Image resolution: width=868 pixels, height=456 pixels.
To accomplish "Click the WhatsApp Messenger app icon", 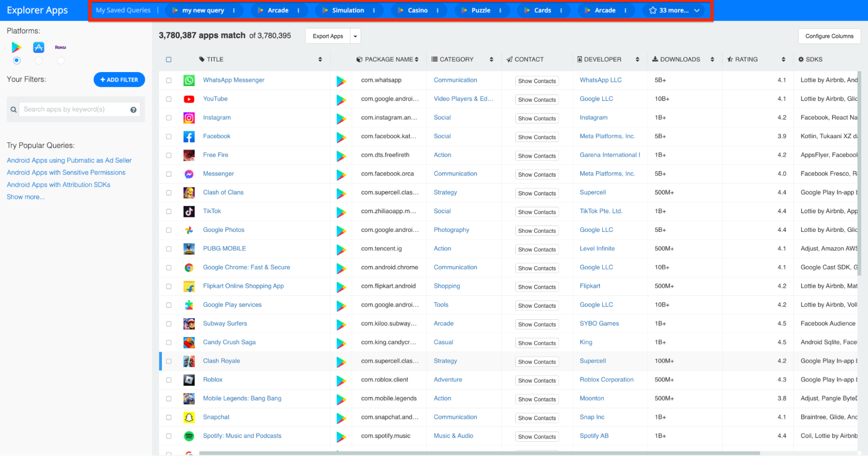I will [189, 80].
